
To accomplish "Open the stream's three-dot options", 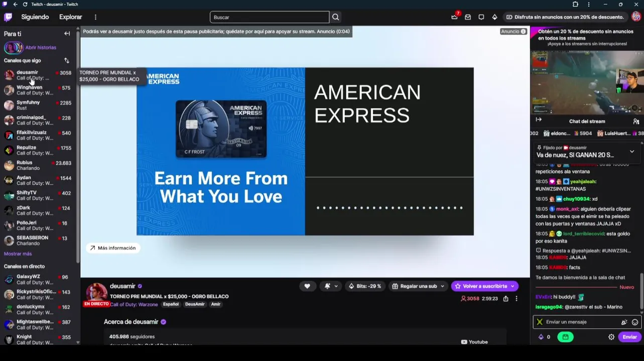I will click(516, 299).
